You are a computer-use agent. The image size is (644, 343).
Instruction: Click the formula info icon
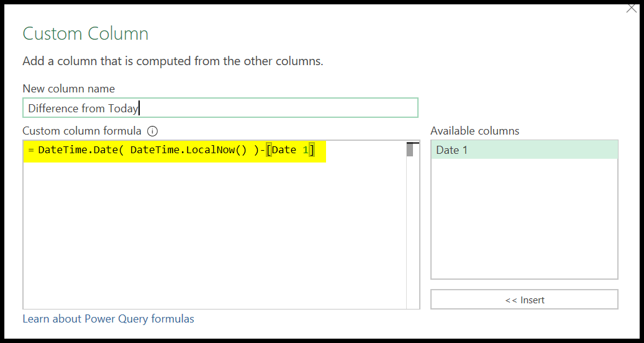click(152, 131)
